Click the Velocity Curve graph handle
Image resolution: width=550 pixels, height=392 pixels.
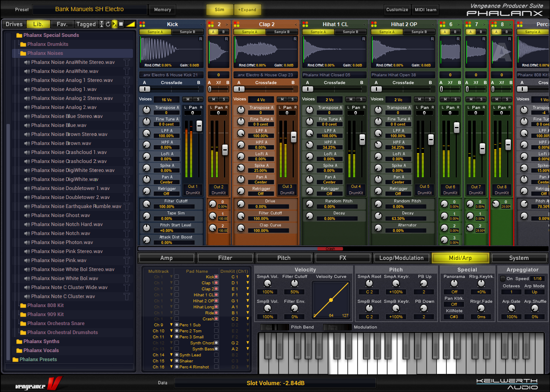click(331, 299)
